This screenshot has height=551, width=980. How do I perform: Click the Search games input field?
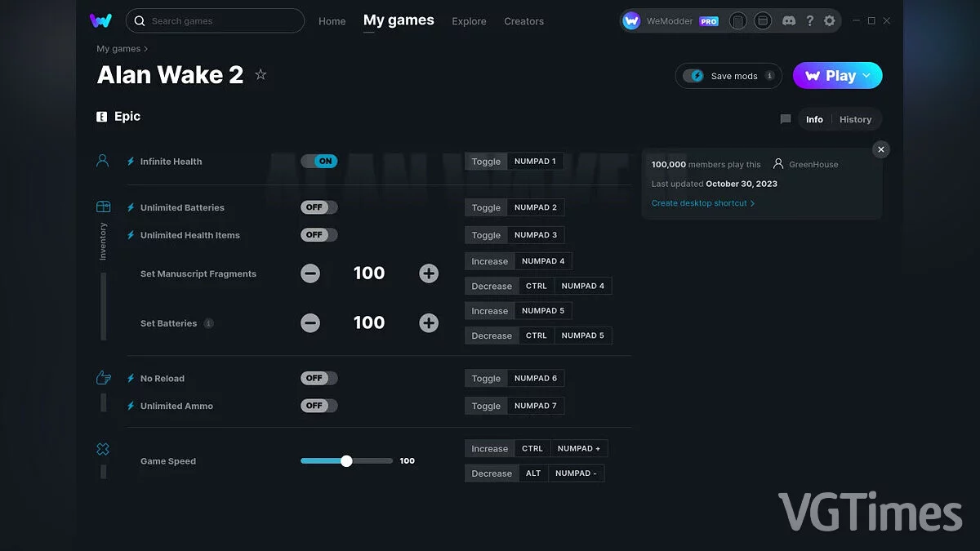tap(220, 21)
